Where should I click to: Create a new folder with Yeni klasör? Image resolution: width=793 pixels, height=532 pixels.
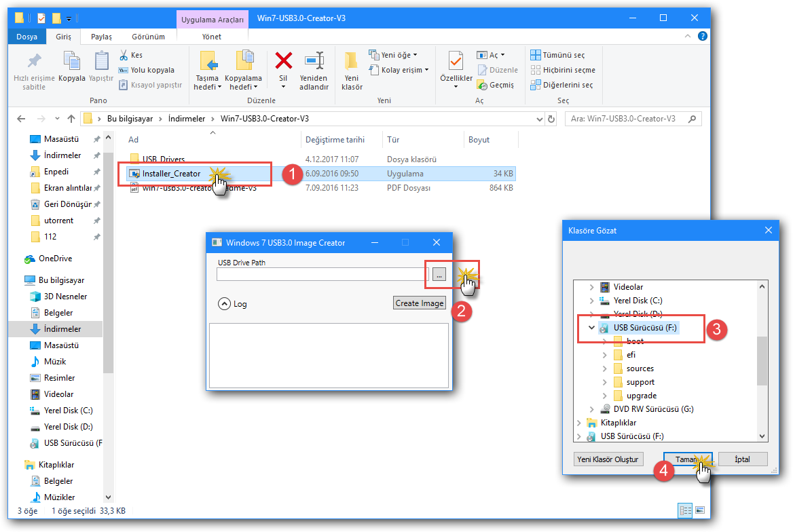[352, 71]
